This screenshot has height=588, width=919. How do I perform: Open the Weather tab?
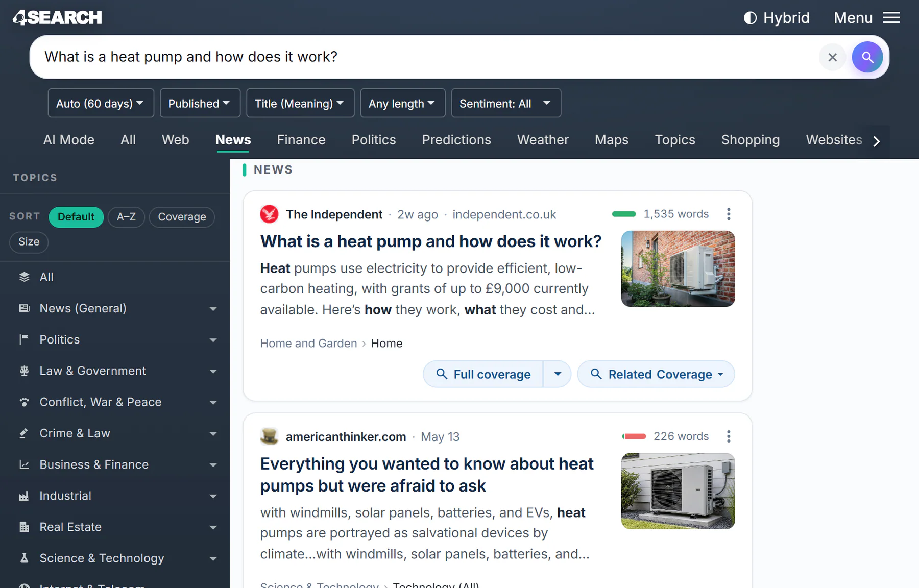pyautogui.click(x=543, y=140)
